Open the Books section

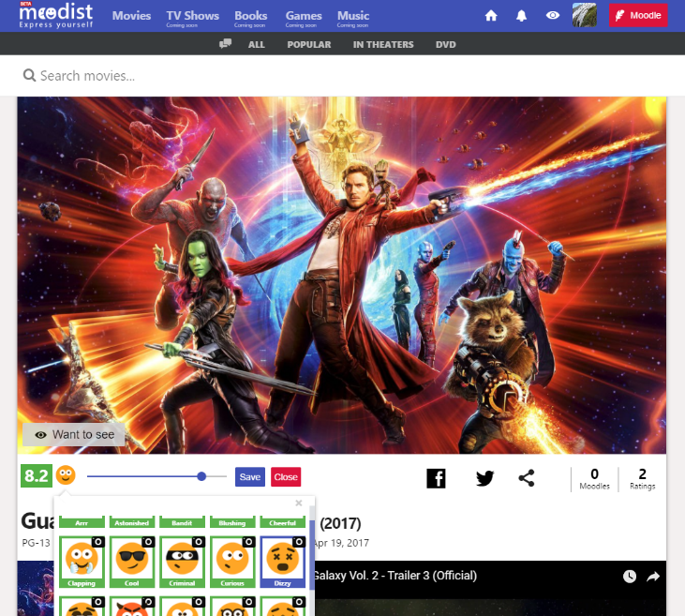[251, 16]
